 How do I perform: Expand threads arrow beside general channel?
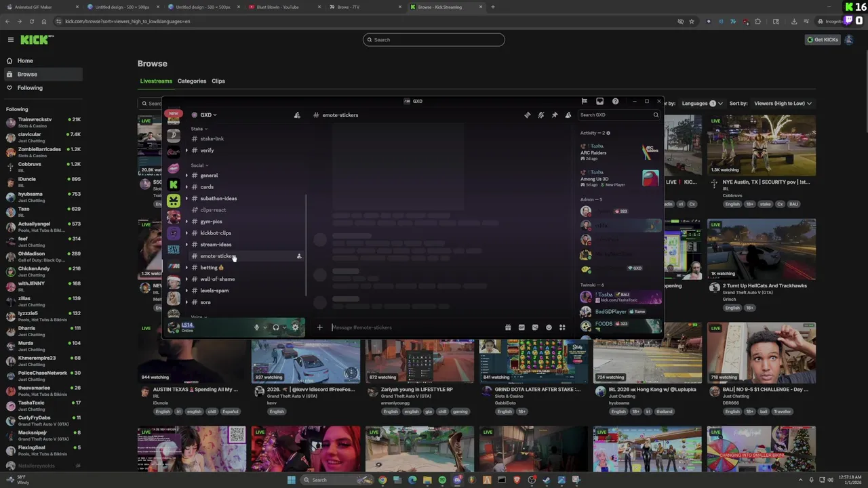(186, 176)
